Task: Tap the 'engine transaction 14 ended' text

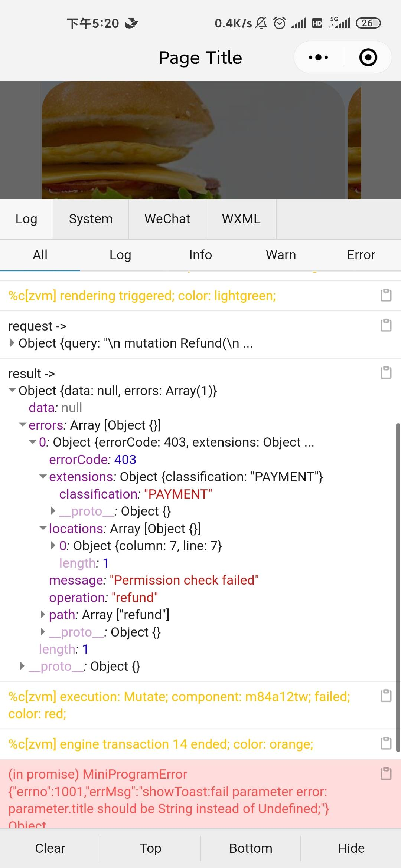Action: point(161,744)
